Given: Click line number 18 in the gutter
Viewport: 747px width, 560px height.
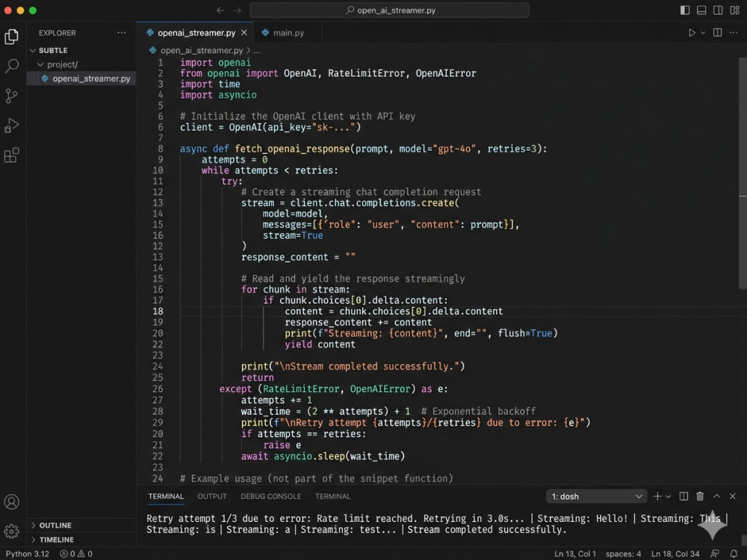Looking at the screenshot, I should click(x=158, y=311).
